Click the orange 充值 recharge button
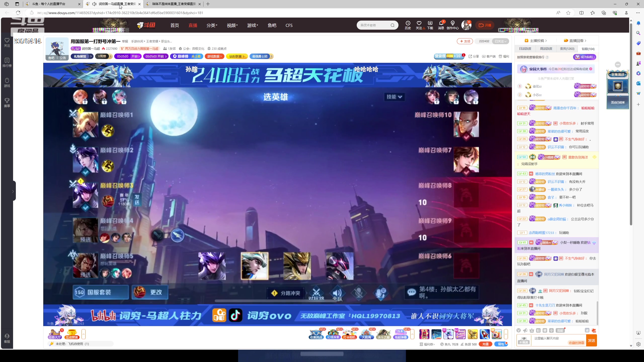 tap(485, 344)
